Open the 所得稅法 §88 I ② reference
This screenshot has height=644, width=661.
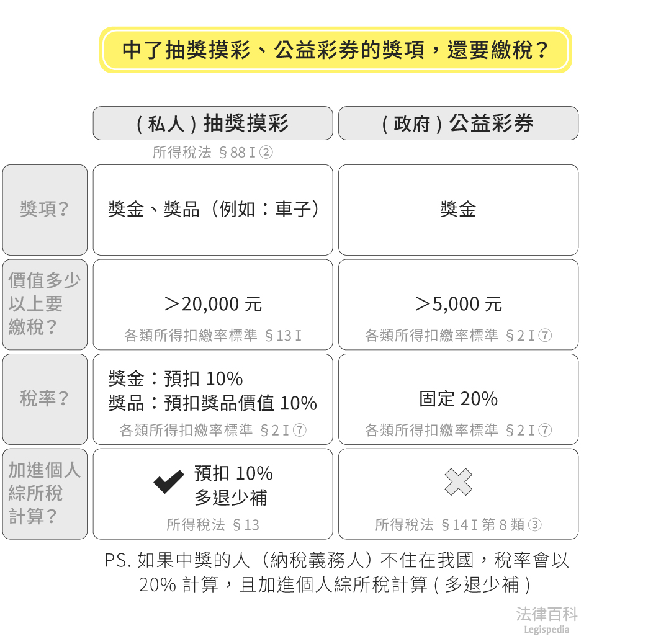(x=212, y=152)
